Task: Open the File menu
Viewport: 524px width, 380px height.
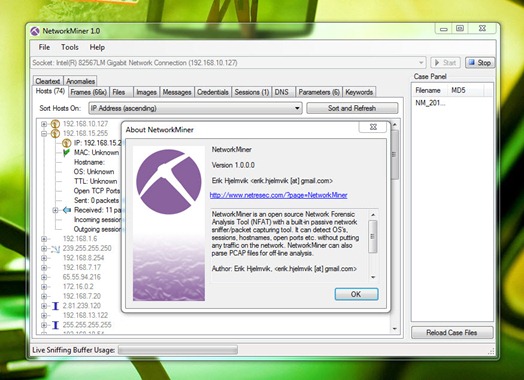Action: [44, 47]
